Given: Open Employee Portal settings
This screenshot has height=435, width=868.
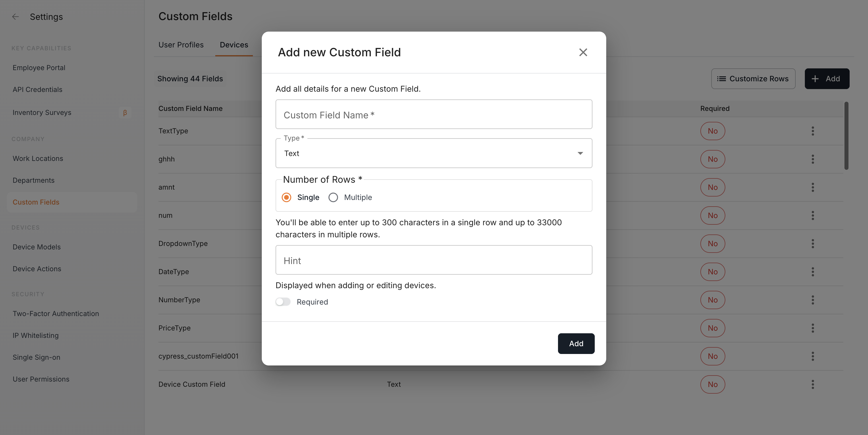Looking at the screenshot, I should point(39,68).
